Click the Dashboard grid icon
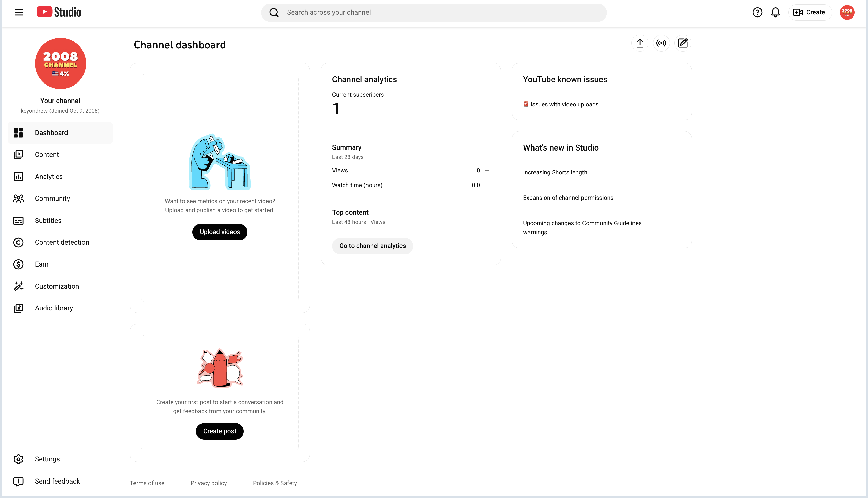The width and height of the screenshot is (868, 498). pos(19,133)
